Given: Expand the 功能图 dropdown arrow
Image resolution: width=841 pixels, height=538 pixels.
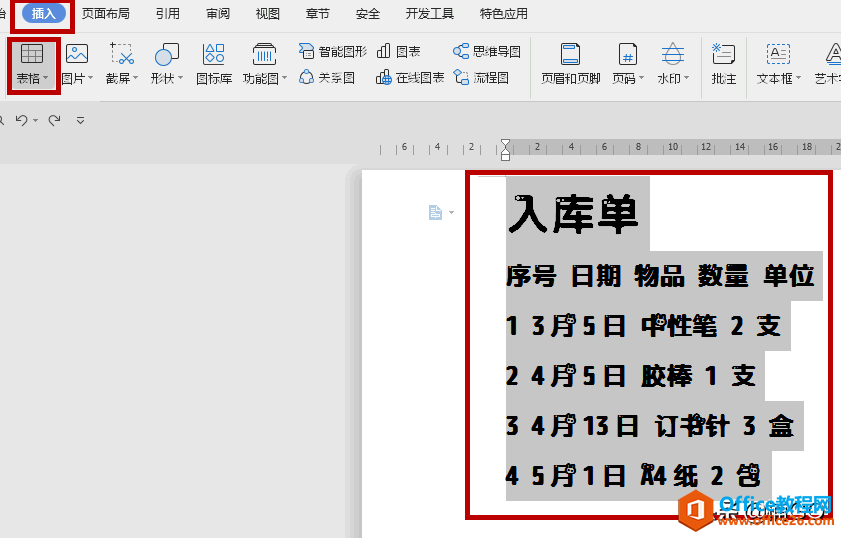Looking at the screenshot, I should pos(284,78).
